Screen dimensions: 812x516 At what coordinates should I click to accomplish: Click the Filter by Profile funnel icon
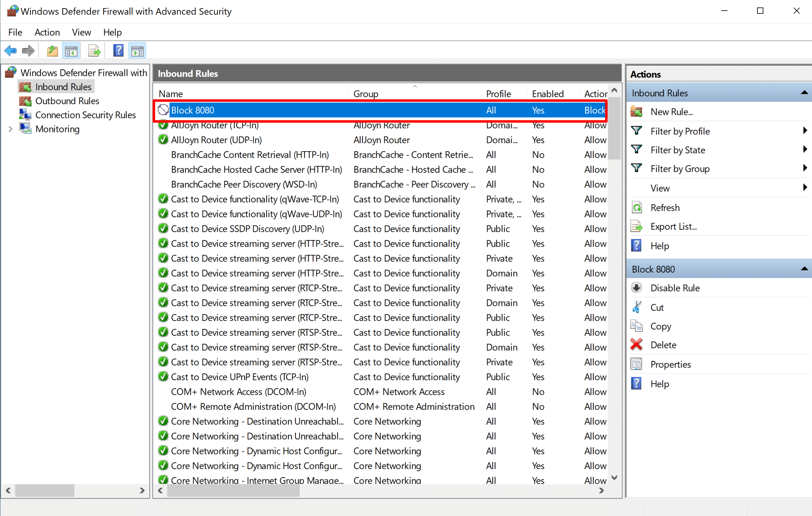[x=637, y=131]
